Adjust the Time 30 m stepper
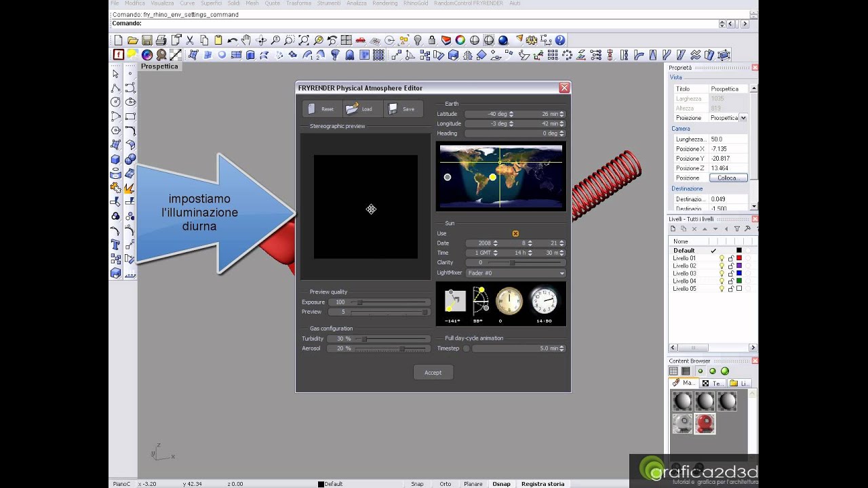This screenshot has width=868, height=488. [x=561, y=253]
